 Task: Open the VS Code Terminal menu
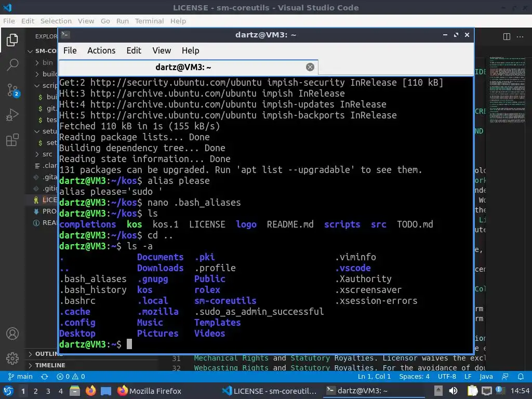click(149, 21)
